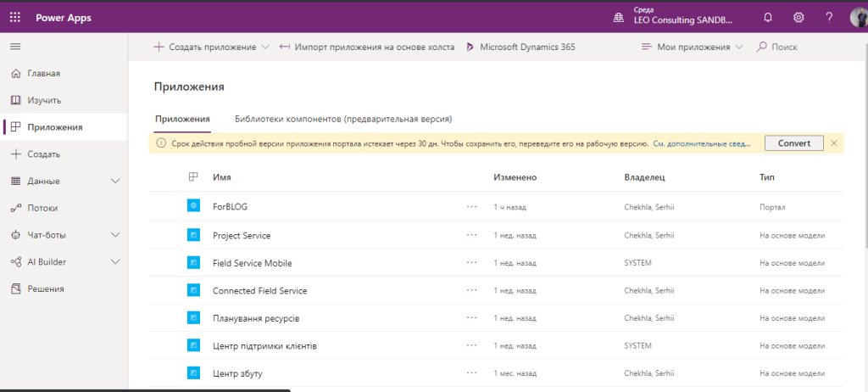Open the user profile avatar

coord(858,18)
